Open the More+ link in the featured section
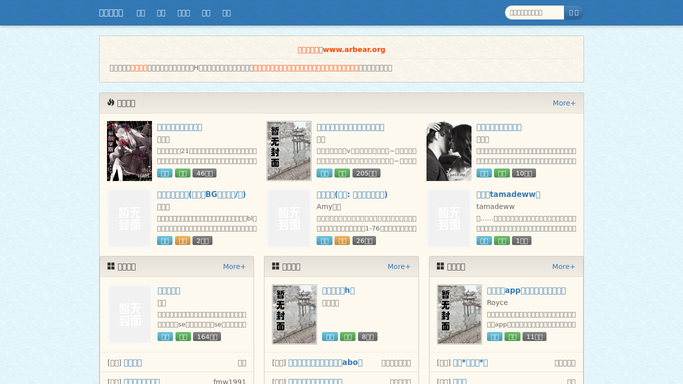 click(564, 103)
